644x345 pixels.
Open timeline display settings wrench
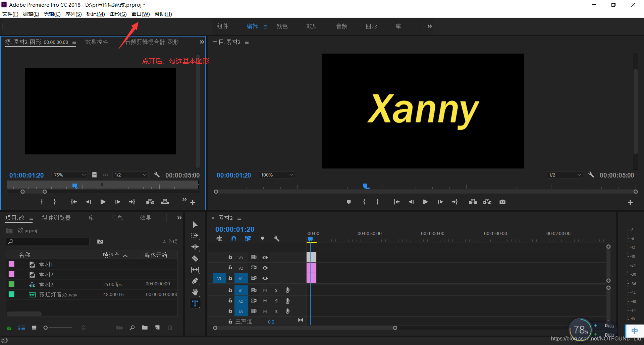click(x=276, y=238)
